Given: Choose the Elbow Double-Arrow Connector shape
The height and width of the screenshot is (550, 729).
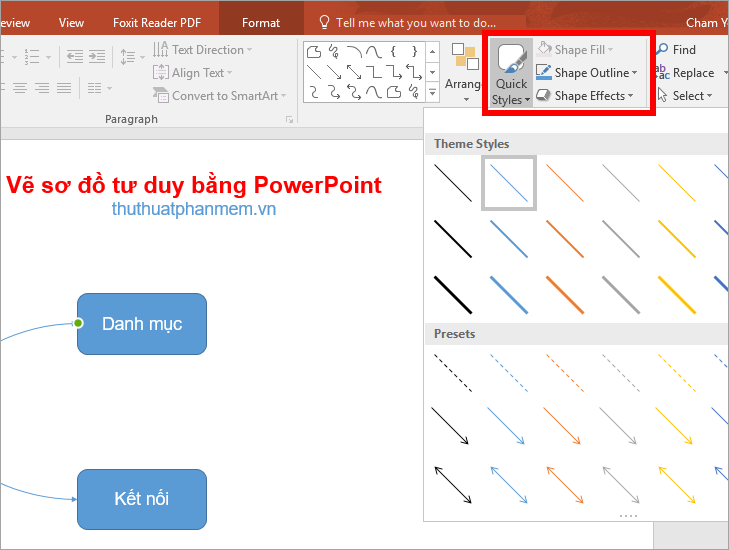Looking at the screenshot, I should click(x=414, y=72).
